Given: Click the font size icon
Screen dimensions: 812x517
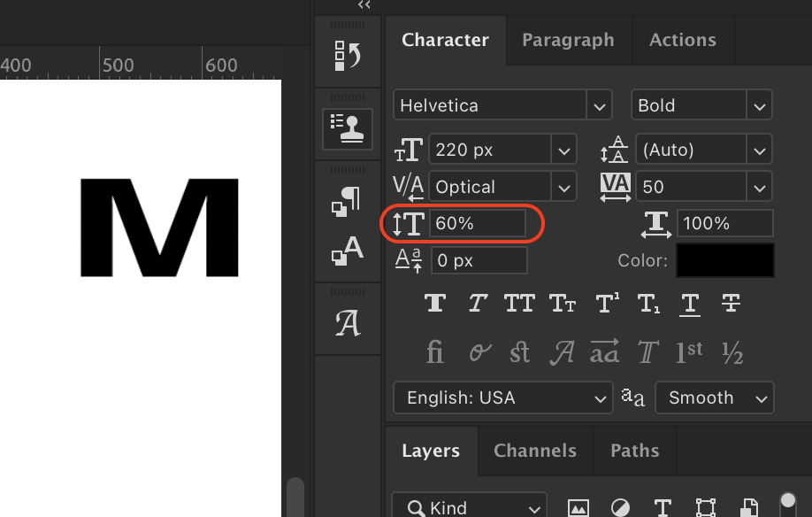Looking at the screenshot, I should (409, 150).
